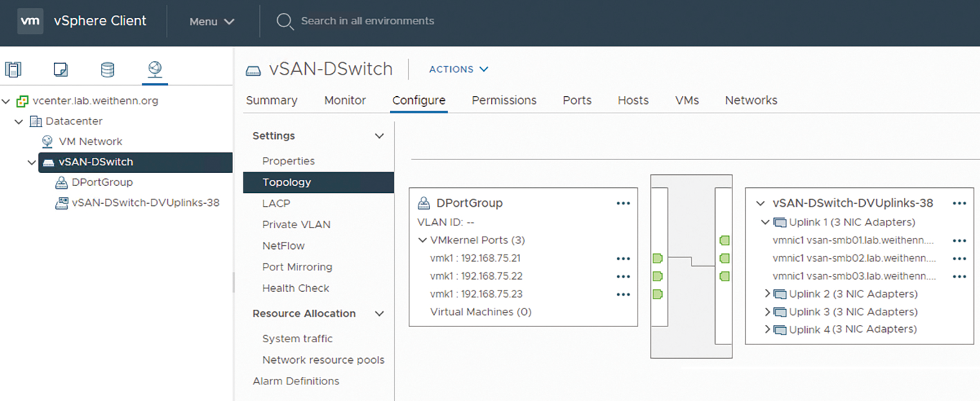Open the Permissions tab
980x401 pixels.
[504, 100]
